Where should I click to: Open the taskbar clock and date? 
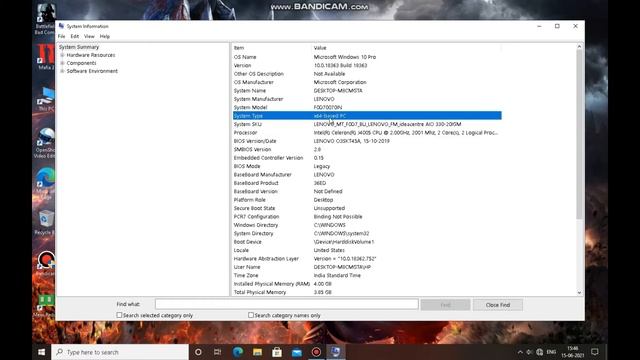pos(572,352)
